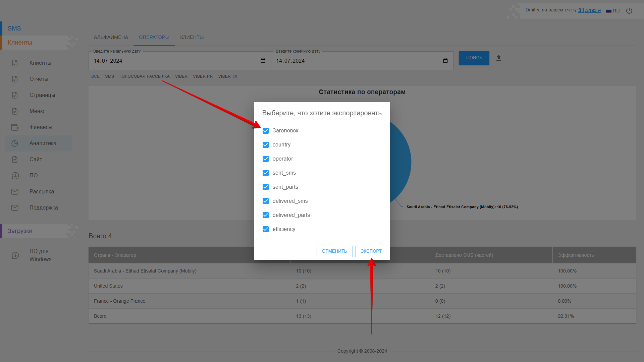Click the account balance link
This screenshot has height=362, width=644.
pos(589,10)
